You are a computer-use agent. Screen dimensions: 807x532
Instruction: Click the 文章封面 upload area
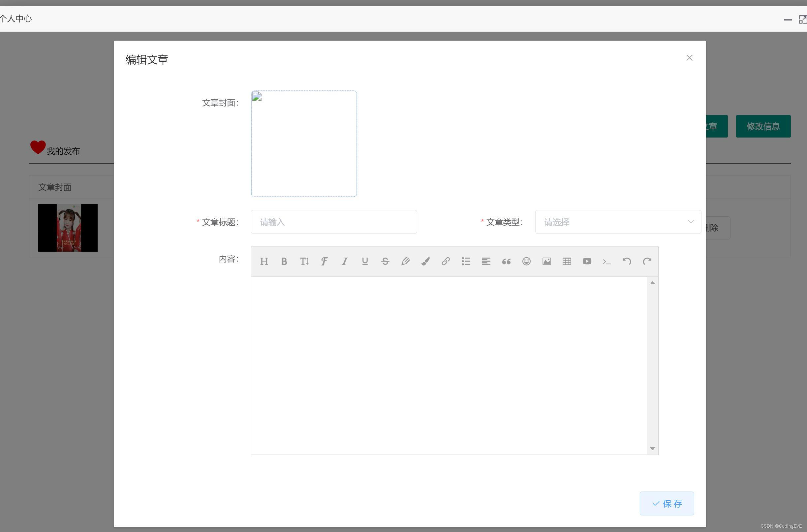click(x=304, y=143)
